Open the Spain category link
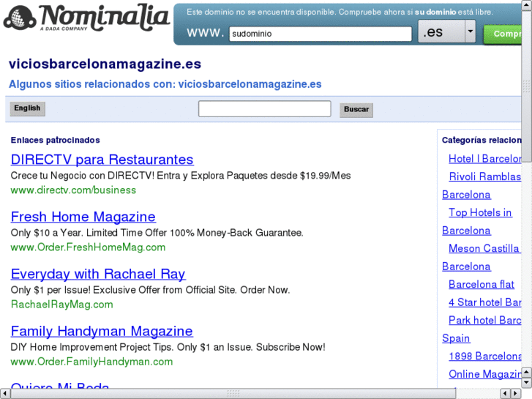Image resolution: width=532 pixels, height=399 pixels. 456,338
